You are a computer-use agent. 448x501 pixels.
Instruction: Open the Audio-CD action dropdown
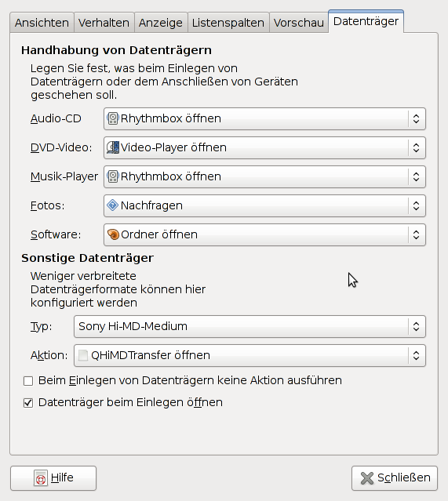[264, 119]
